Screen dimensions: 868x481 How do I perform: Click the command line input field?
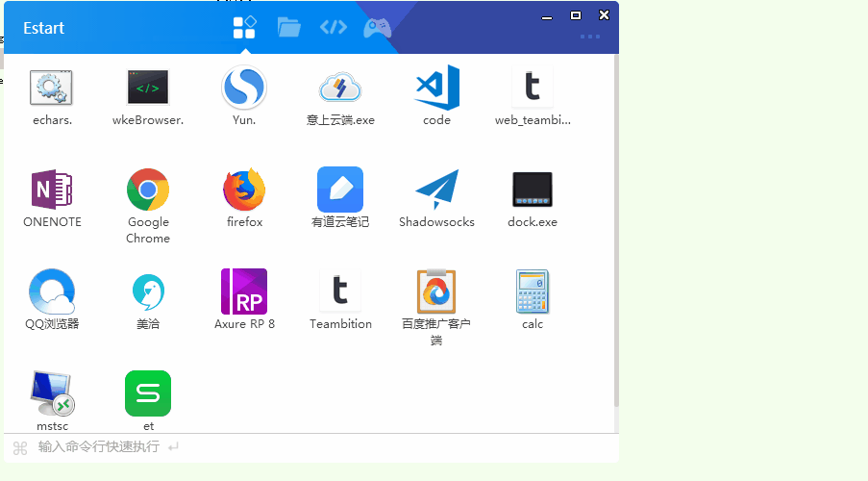[311, 447]
